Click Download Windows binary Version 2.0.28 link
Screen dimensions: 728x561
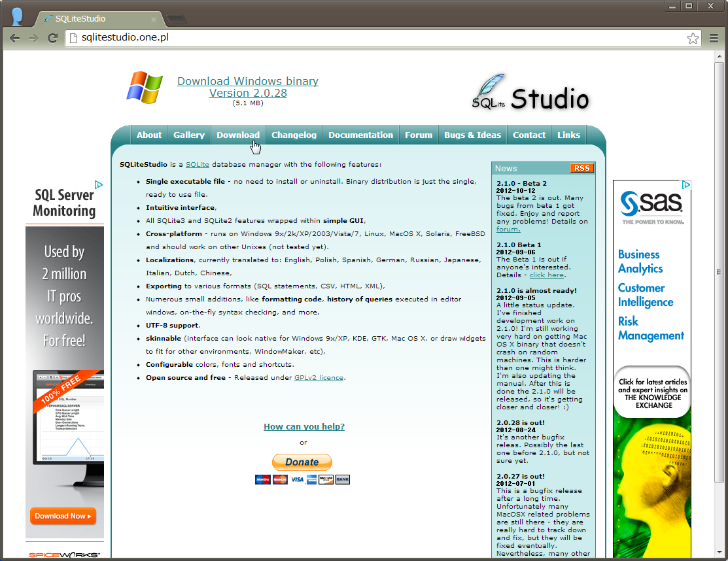[x=248, y=87]
